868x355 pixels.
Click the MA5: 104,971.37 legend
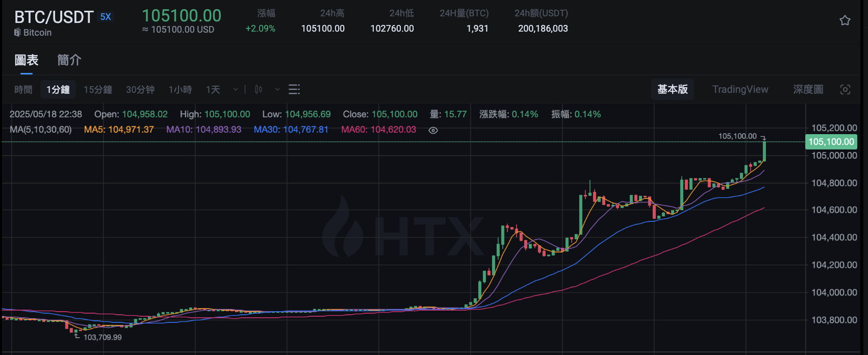pyautogui.click(x=119, y=130)
